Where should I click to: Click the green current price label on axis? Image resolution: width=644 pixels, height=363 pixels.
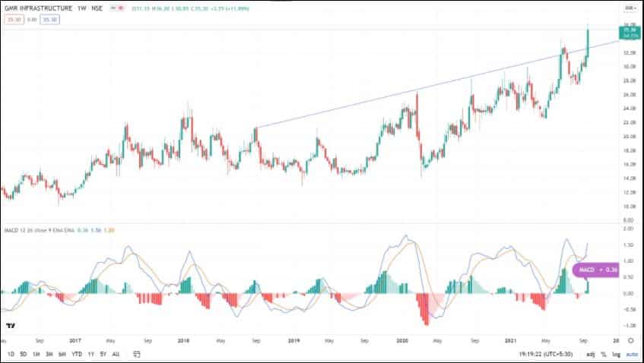click(630, 33)
